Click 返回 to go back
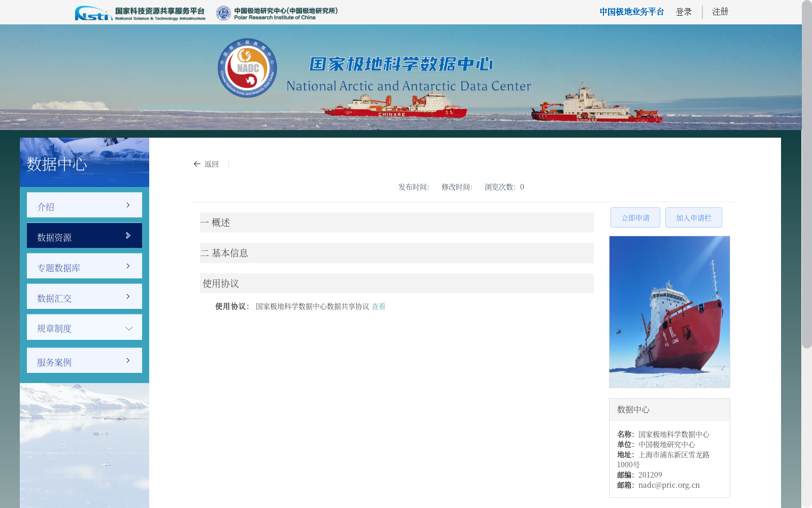This screenshot has height=508, width=812. 212,164
